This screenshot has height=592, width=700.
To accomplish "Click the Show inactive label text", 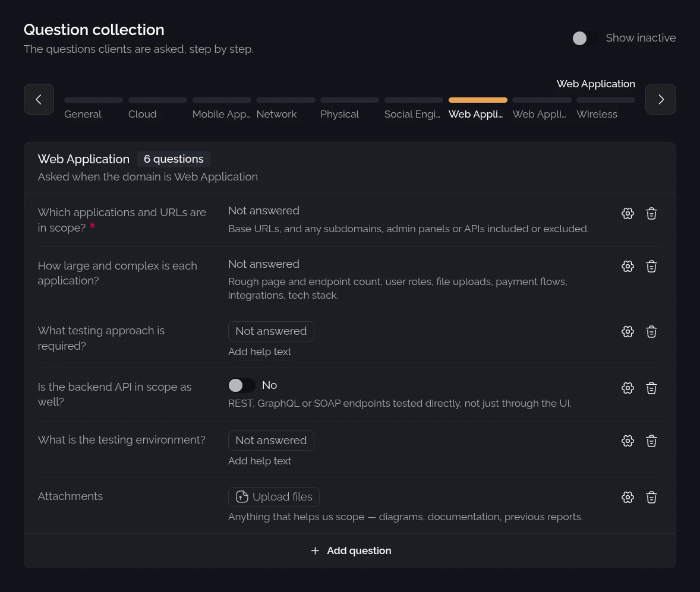I will pyautogui.click(x=641, y=38).
